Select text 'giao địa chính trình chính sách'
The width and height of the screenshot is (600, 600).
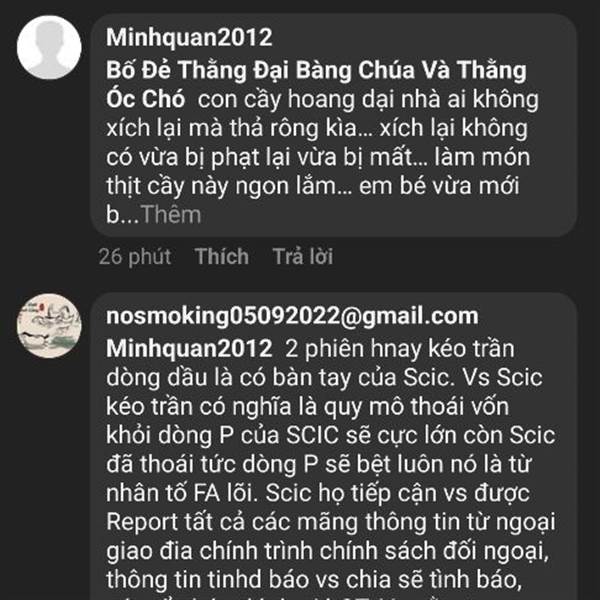(x=272, y=551)
